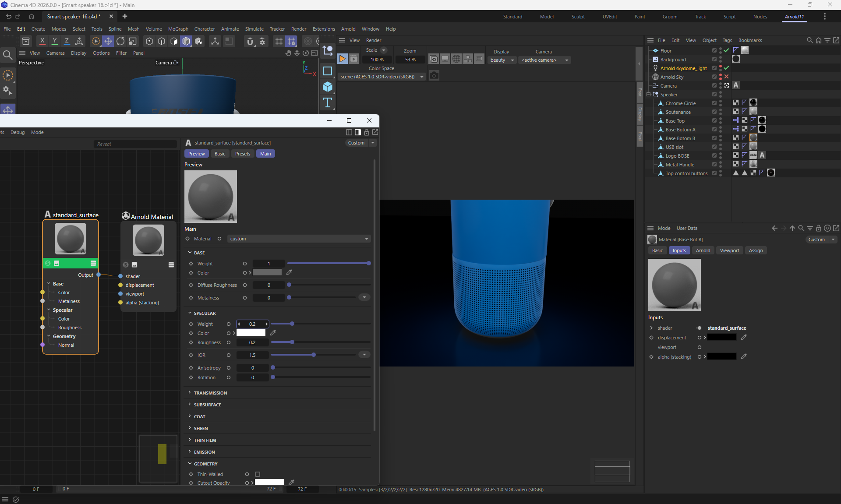Click the snapshot camera icon in IPR
This screenshot has height=504, width=841.
434,76
